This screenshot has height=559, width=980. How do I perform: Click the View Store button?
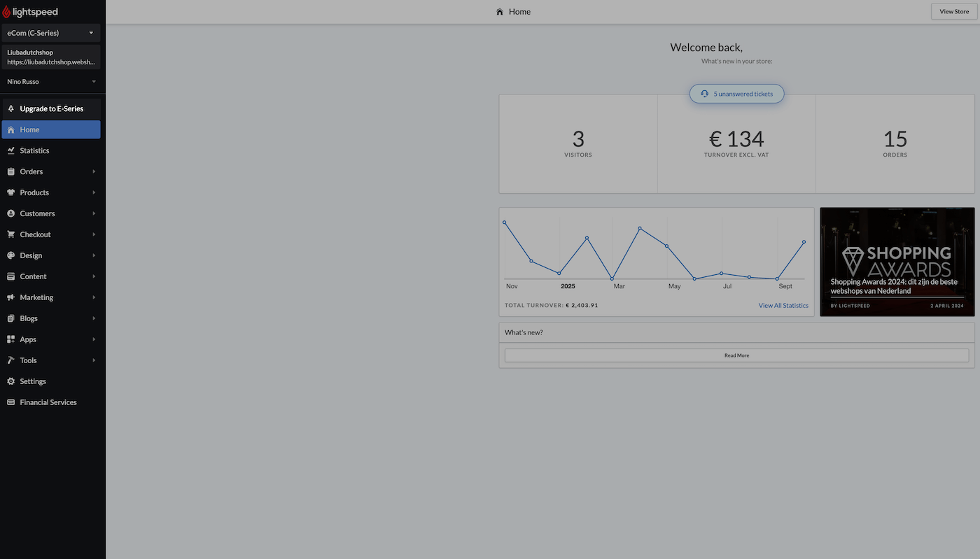pos(954,11)
